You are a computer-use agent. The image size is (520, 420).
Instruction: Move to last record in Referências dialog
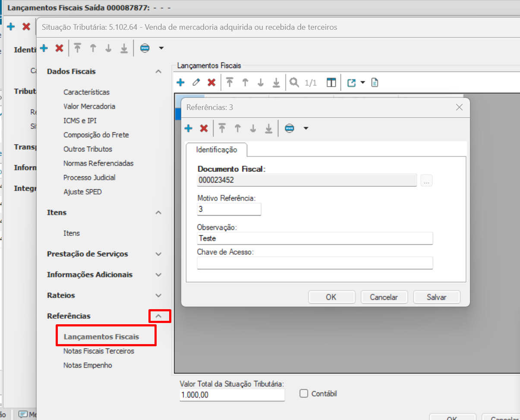[268, 128]
